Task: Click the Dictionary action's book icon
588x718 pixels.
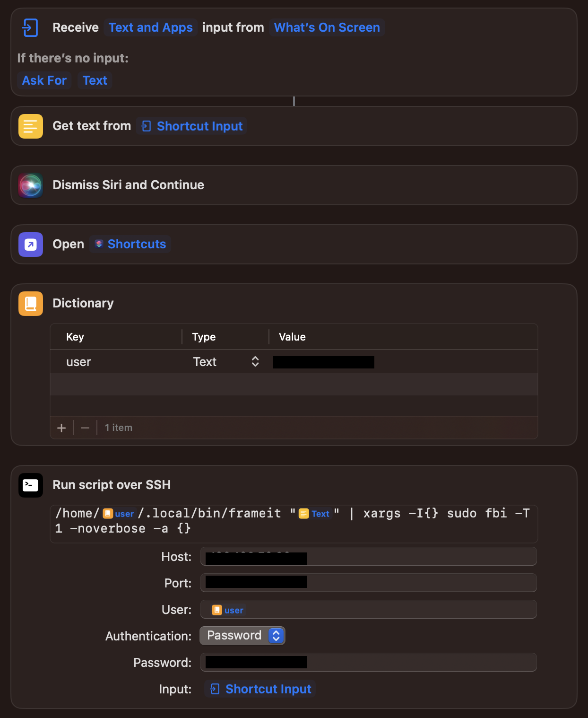Action: (x=30, y=303)
